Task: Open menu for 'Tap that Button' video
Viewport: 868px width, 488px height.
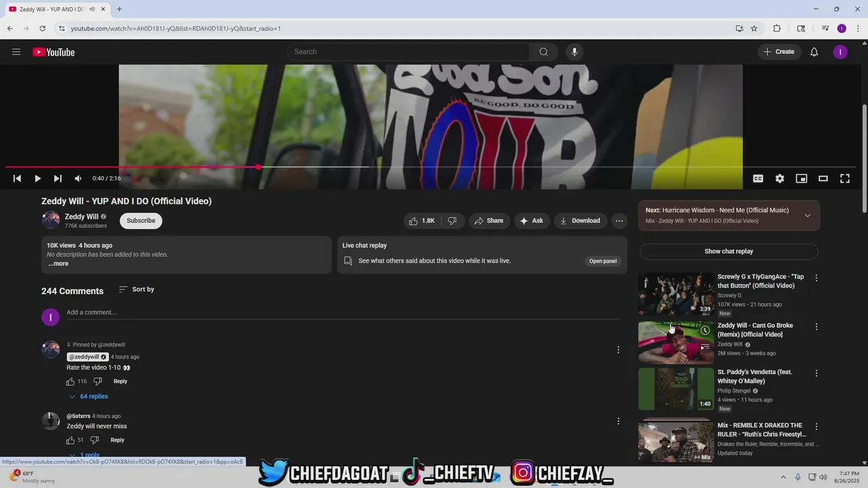Action: pyautogui.click(x=816, y=278)
